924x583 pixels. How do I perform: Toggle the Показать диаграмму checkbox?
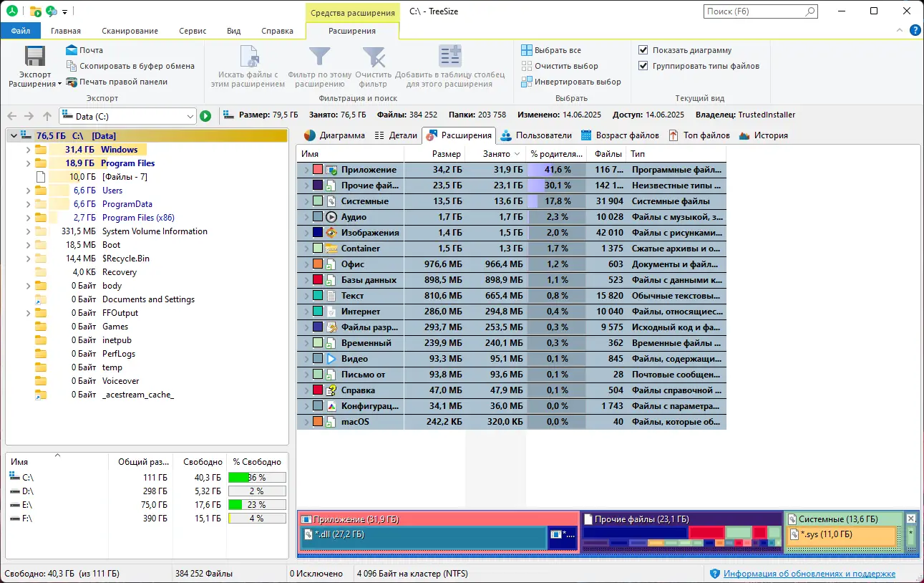pyautogui.click(x=643, y=50)
